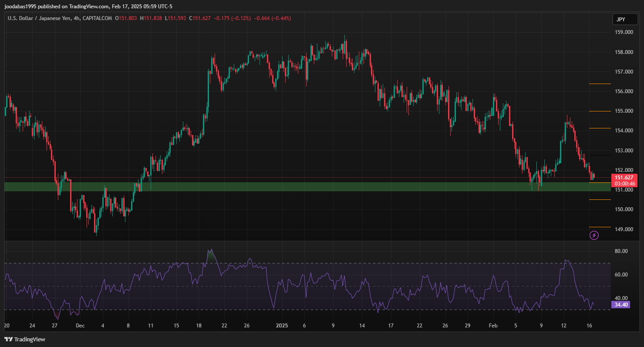
Task: Click the 150.000 price axis label
Action: click(x=624, y=209)
